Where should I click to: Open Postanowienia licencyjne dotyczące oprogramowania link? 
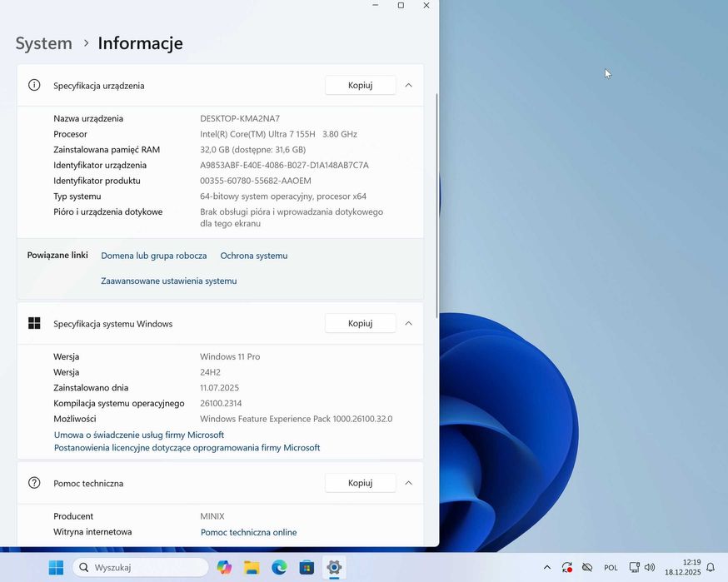(187, 448)
